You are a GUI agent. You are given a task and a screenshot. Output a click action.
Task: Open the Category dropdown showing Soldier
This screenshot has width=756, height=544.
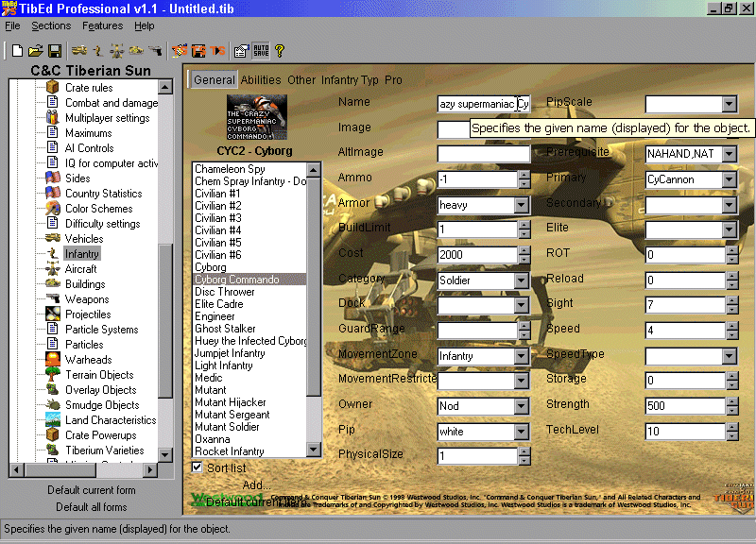(521, 280)
